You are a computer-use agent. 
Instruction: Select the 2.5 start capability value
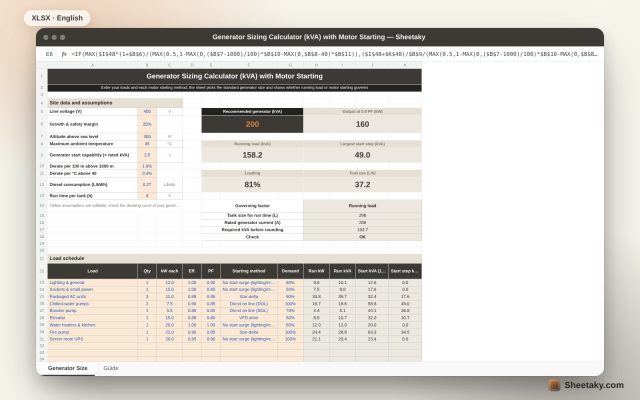(x=147, y=155)
